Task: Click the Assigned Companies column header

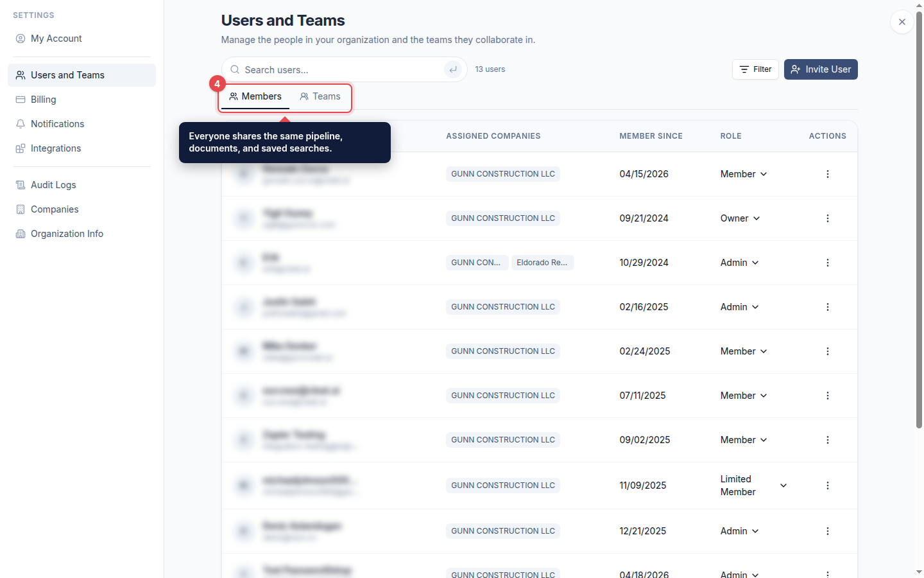Action: [x=493, y=136]
